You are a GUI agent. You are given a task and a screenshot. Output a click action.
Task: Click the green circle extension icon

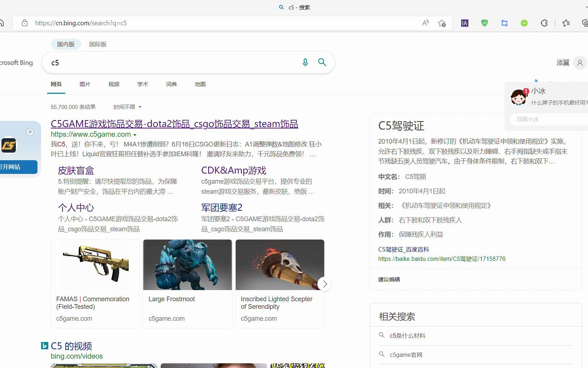pyautogui.click(x=524, y=23)
